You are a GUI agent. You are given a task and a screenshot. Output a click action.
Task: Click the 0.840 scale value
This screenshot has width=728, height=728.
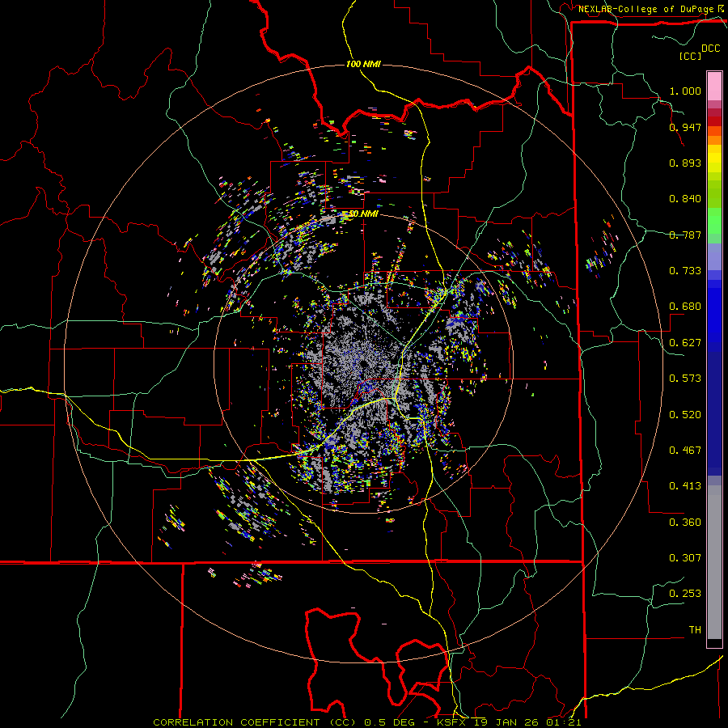click(x=685, y=199)
